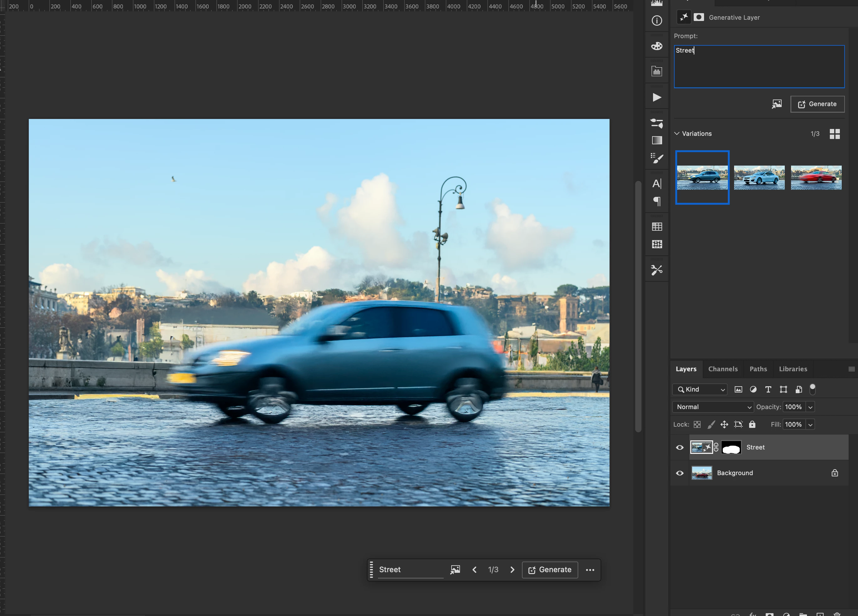This screenshot has width=858, height=616.
Task: Click Generate in the Properties panel
Action: [x=817, y=104]
